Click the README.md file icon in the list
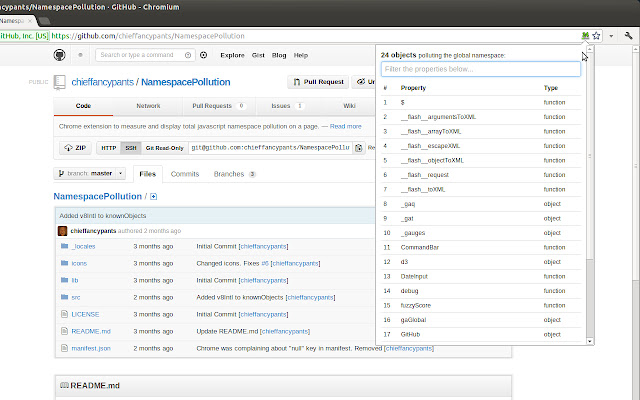This screenshot has width=640, height=400. [x=64, y=331]
